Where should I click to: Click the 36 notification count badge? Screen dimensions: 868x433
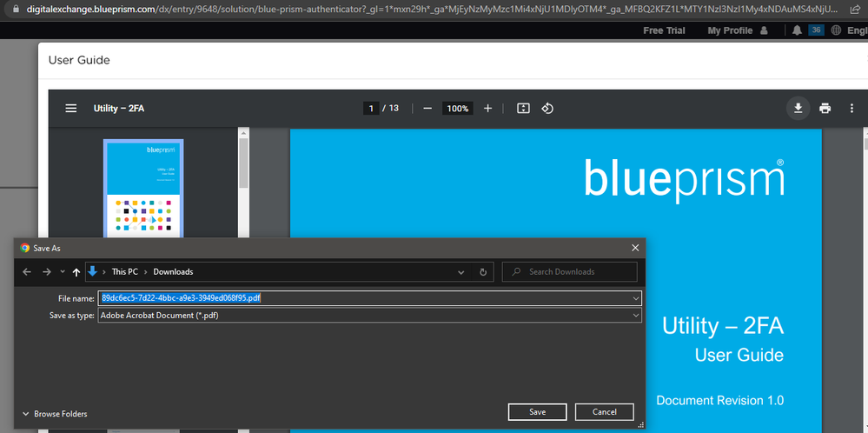(x=816, y=30)
